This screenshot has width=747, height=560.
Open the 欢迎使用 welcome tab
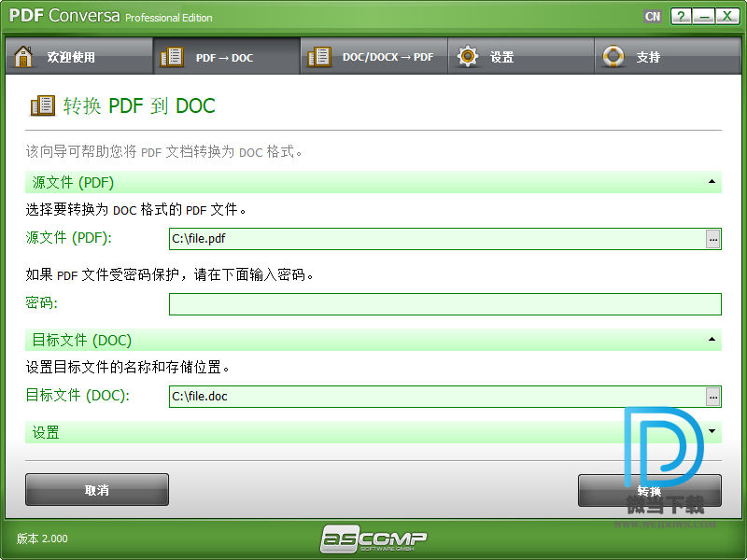pyautogui.click(x=79, y=56)
